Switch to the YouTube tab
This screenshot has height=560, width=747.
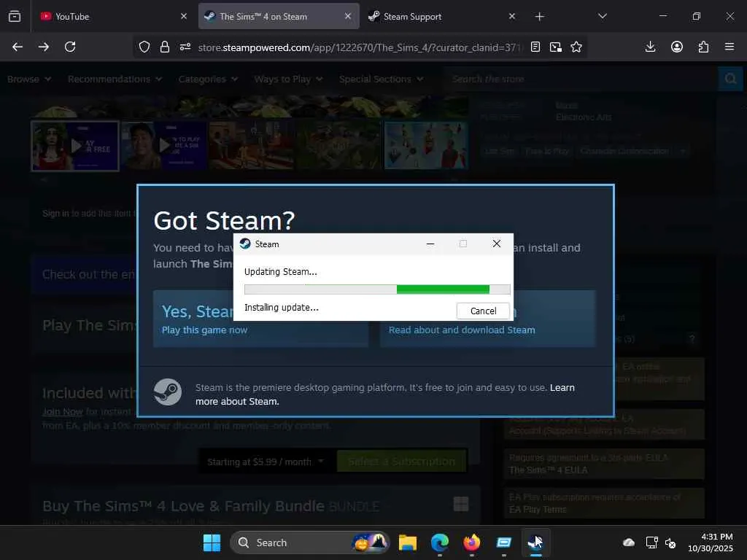[x=112, y=16]
